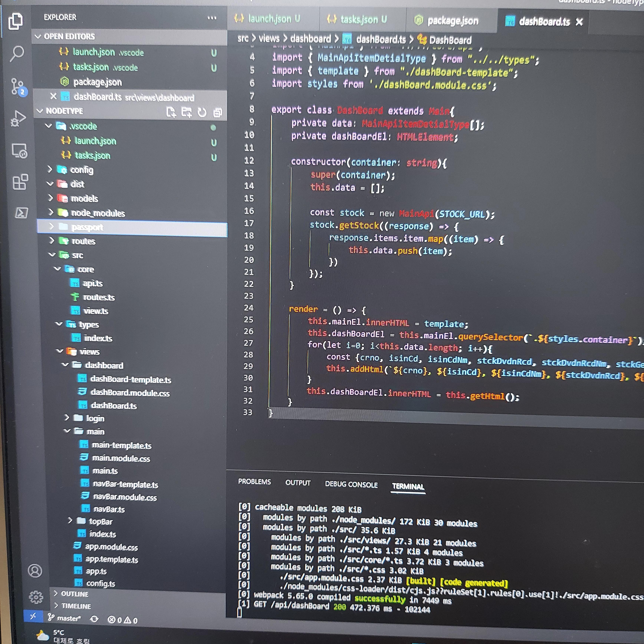The width and height of the screenshot is (644, 644).
Task: Expand the OUTLINE section
Action: 75,594
